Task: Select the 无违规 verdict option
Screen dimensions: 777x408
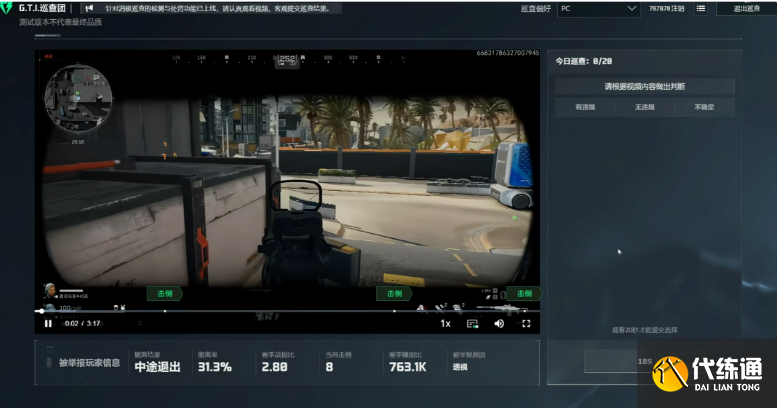Action: (645, 107)
